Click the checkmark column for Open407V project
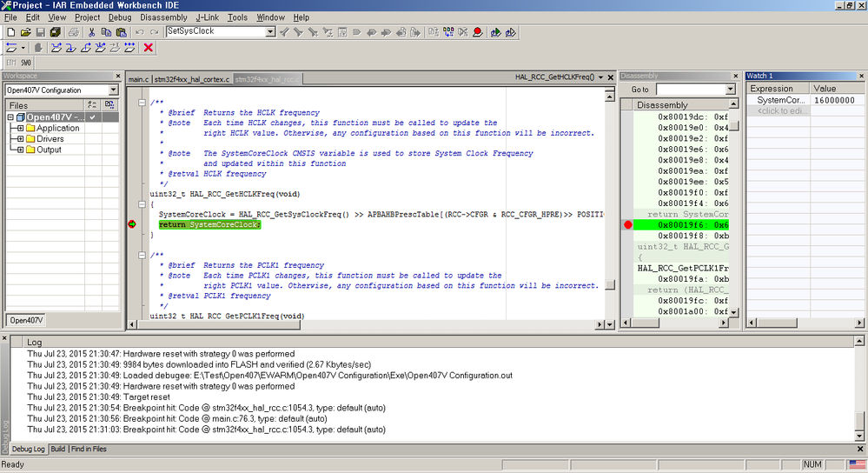Screen dimensions: 868x473 92,117
